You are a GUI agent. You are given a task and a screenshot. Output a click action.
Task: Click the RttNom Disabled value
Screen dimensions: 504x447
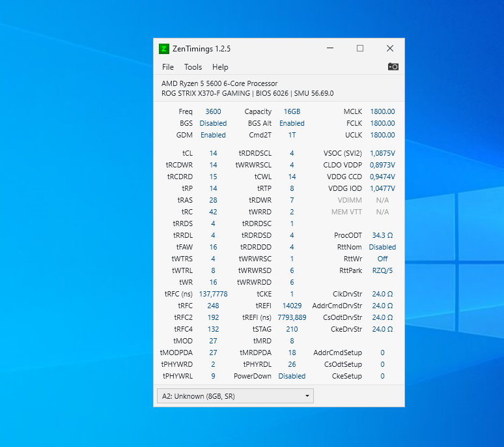pyautogui.click(x=382, y=247)
